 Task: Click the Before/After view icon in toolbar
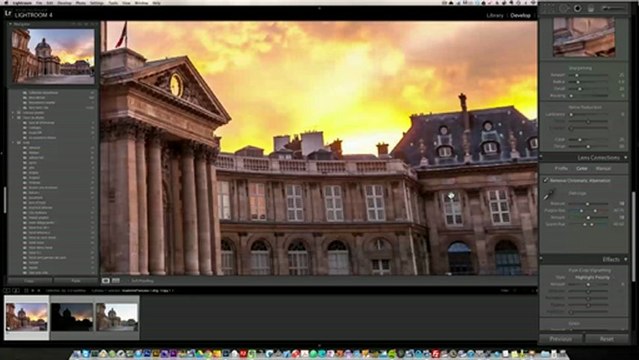pos(116,280)
